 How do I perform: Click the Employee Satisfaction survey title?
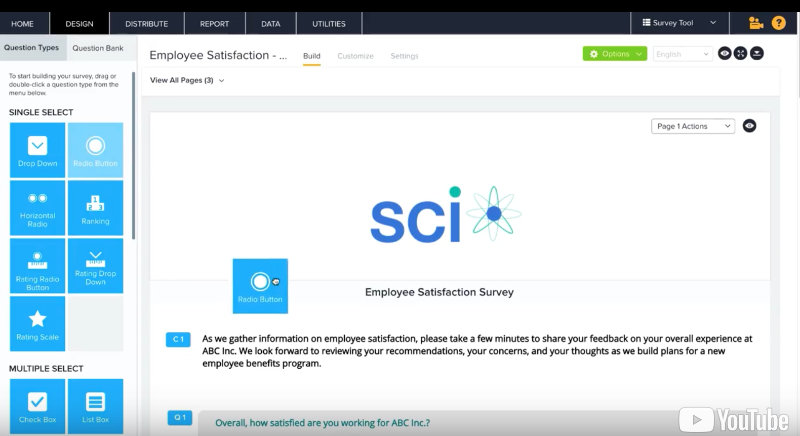(x=218, y=55)
